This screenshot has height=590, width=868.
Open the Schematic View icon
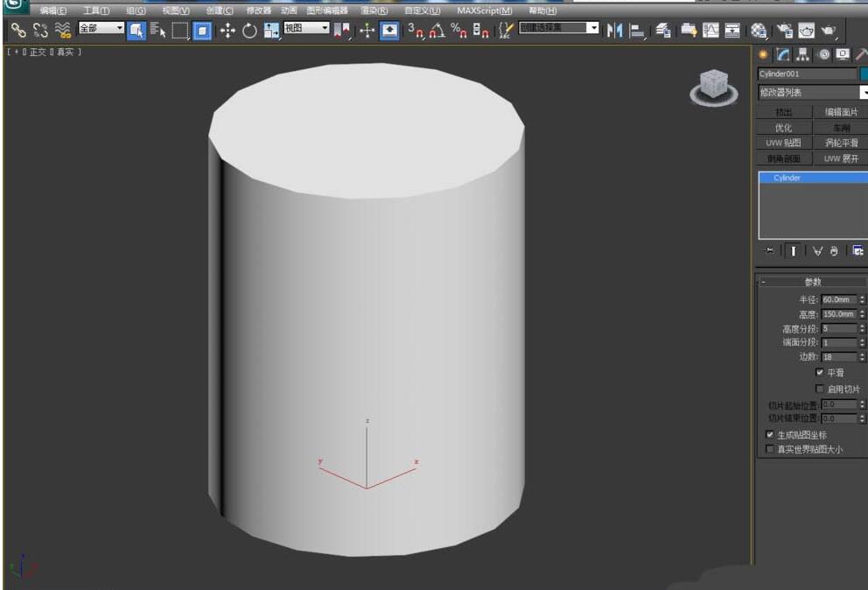(x=732, y=31)
